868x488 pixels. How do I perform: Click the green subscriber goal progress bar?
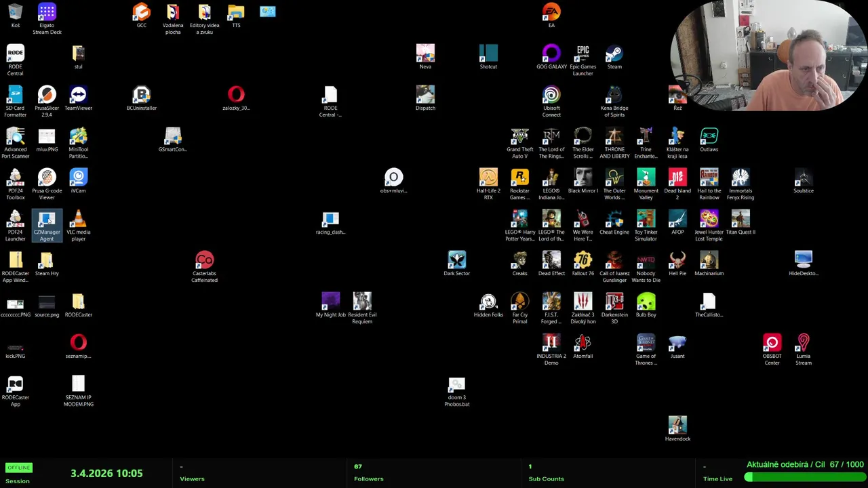[804, 477]
